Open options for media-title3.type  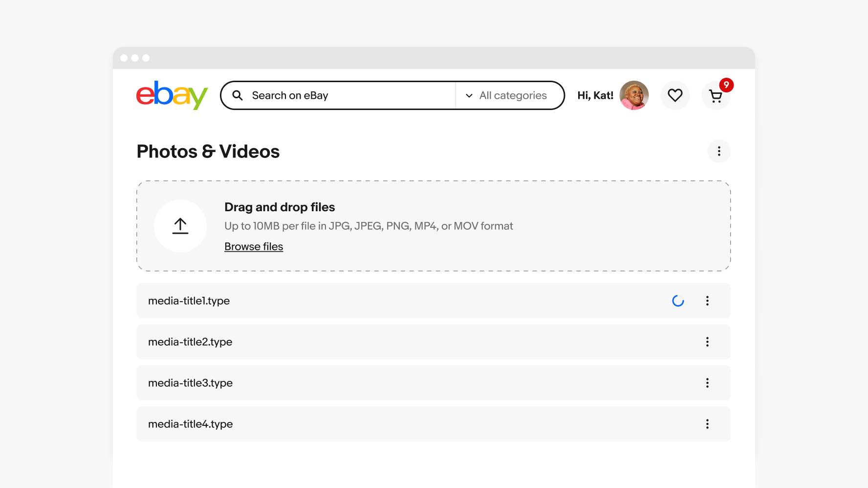[x=707, y=383]
